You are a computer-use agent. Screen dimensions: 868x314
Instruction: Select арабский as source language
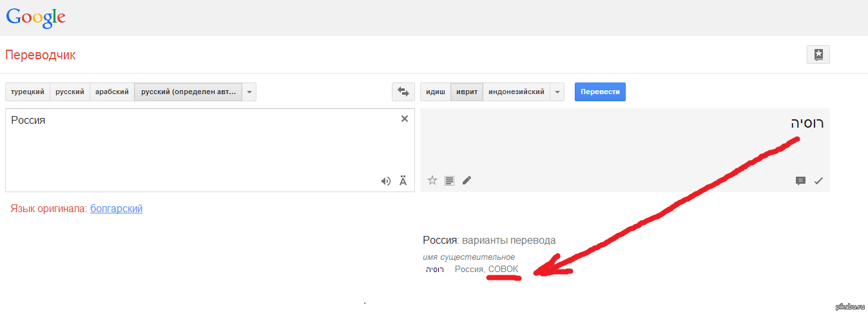coord(112,92)
